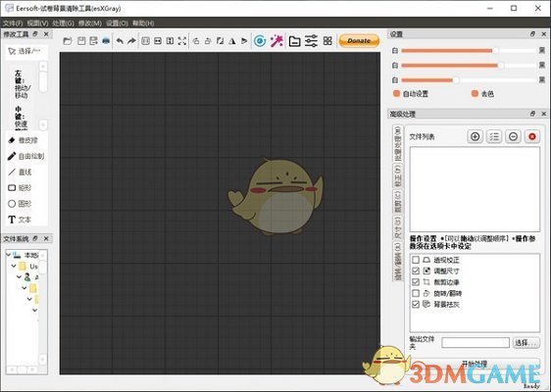Select the 文本 text tool
The width and height of the screenshot is (551, 392).
click(x=20, y=220)
